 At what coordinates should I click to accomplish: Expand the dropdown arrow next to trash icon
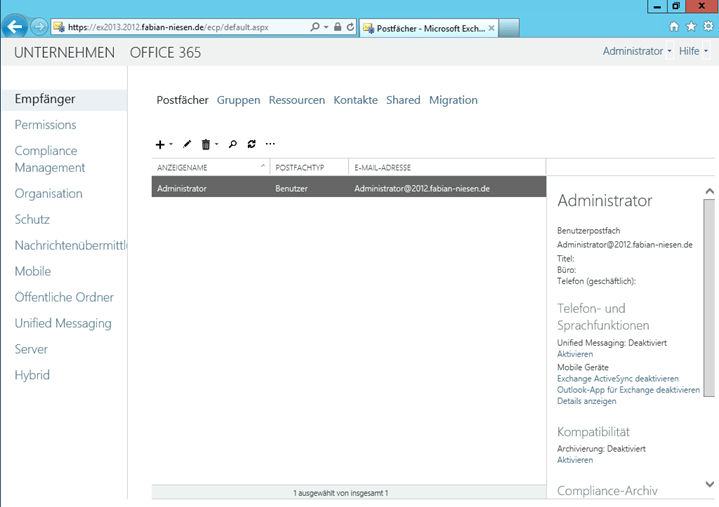tap(216, 144)
